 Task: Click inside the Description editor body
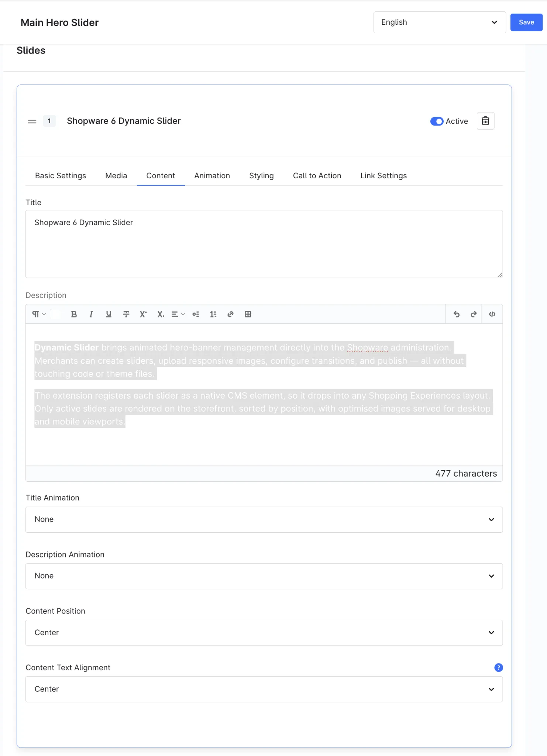[264, 394]
